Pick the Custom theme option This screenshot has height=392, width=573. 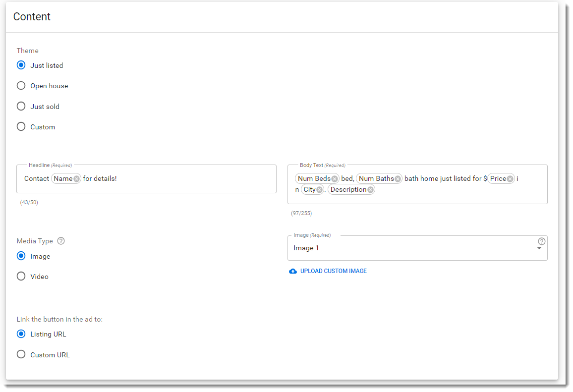(x=21, y=126)
